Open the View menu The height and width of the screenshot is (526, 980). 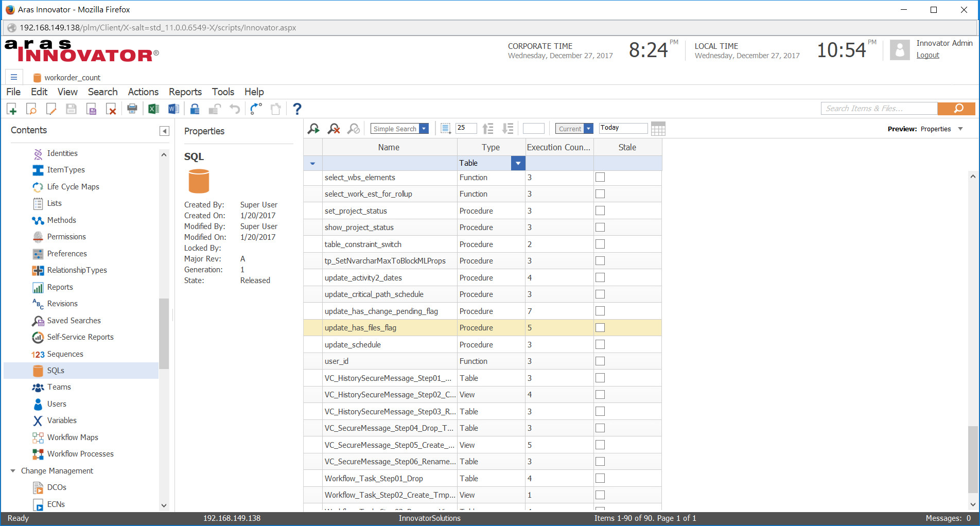[x=67, y=92]
